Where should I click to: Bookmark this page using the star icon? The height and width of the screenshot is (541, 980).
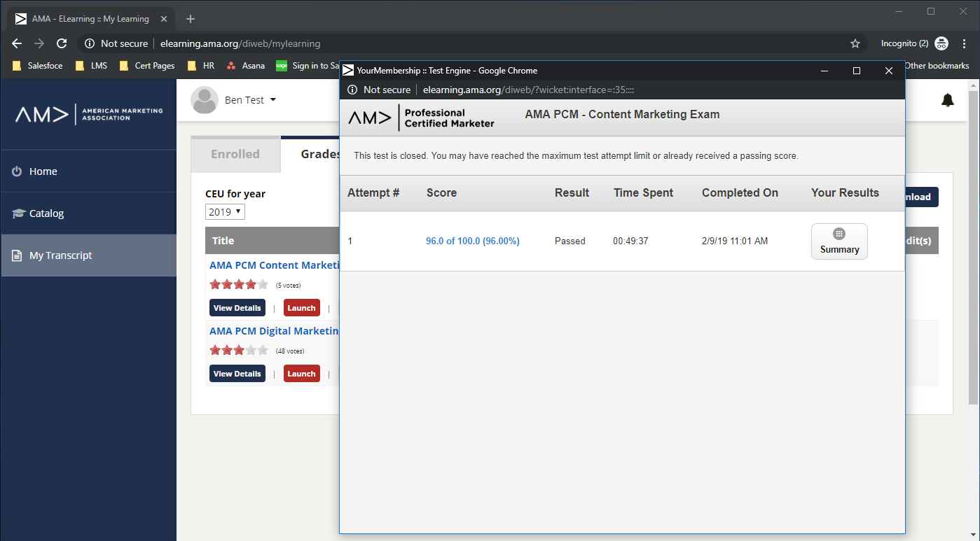[x=855, y=43]
